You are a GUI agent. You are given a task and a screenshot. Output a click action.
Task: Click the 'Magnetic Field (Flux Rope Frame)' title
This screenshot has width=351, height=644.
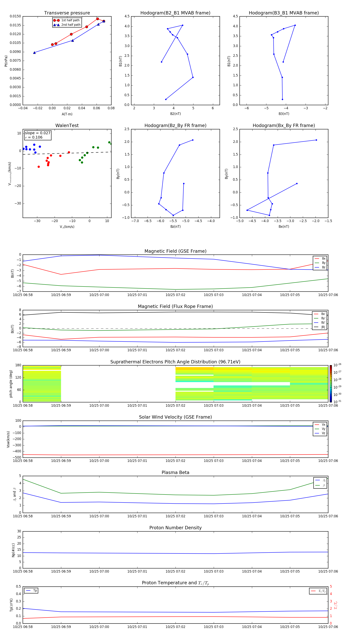(x=175, y=307)
